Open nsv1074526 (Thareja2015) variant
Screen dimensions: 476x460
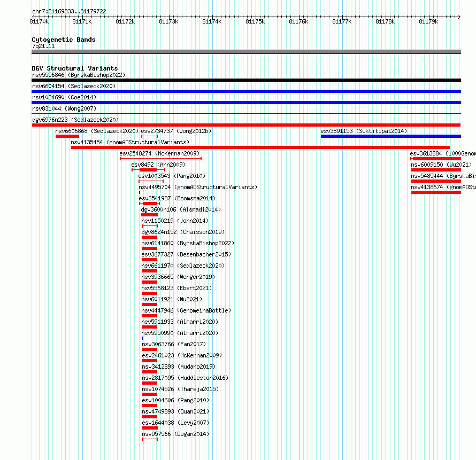click(180, 389)
